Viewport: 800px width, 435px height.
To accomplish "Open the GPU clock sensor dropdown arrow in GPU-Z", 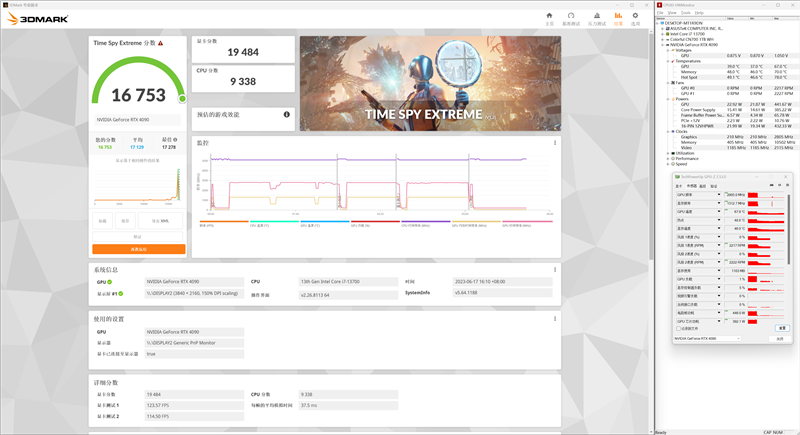I will click(x=718, y=195).
